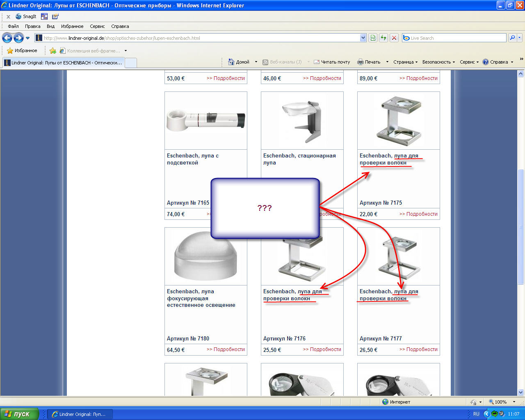This screenshot has height=420, width=525.
Task: Open Read mail (Читать почту)
Action: (x=332, y=62)
